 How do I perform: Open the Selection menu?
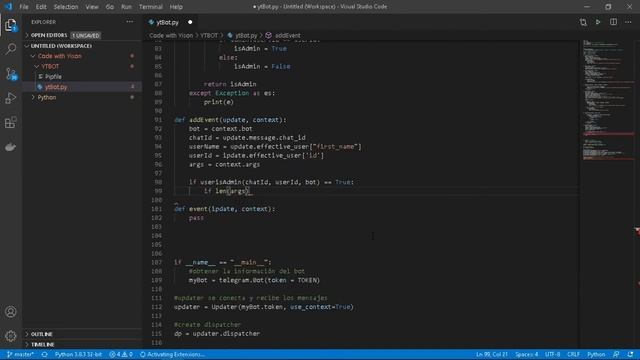66,7
